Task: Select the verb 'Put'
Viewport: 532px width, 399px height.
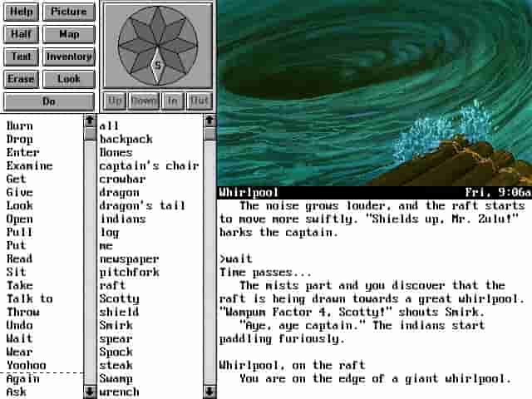Action: [x=17, y=245]
